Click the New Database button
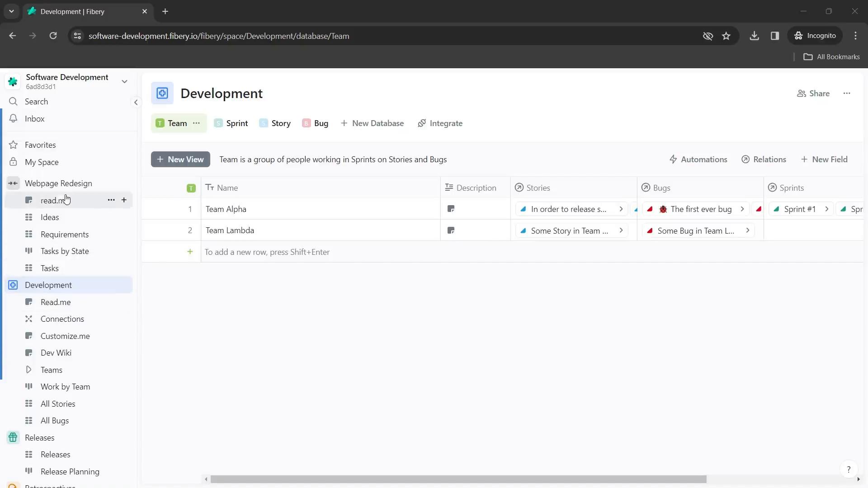 point(373,123)
